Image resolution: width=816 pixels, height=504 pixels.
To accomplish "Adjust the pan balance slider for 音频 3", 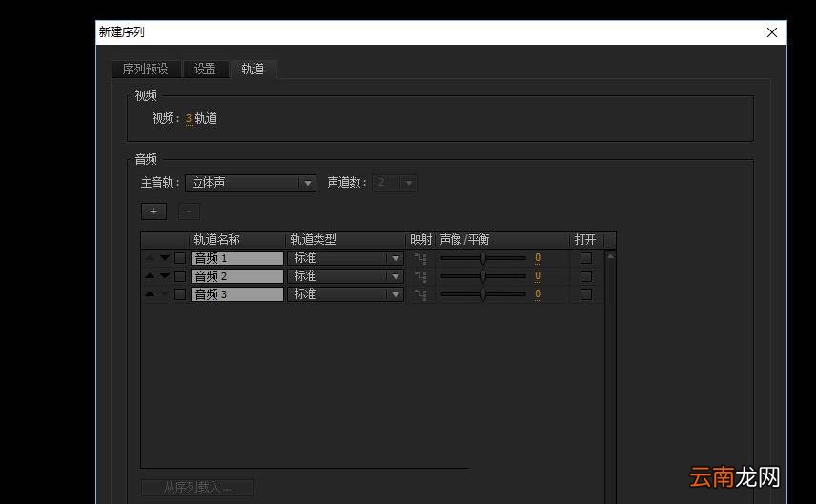I will tap(483, 294).
